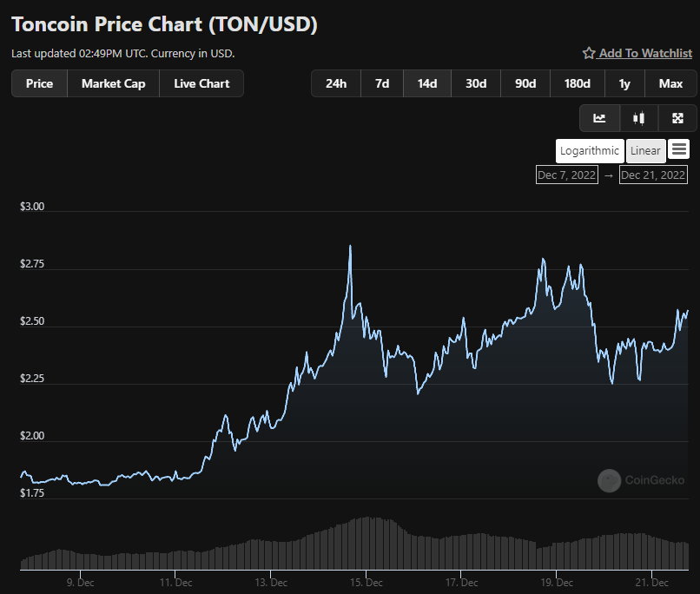
Task: Click the 9. Dec date label
Action: [81, 583]
